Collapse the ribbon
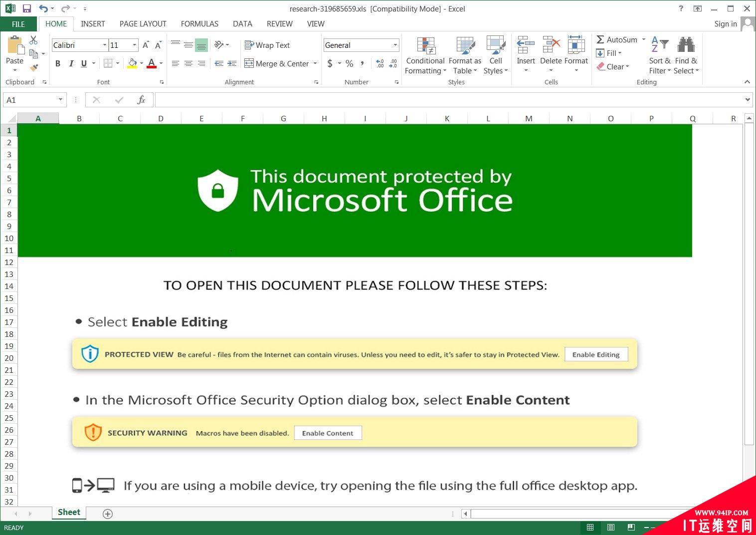Screen dimensions: 756x535 pos(747,82)
